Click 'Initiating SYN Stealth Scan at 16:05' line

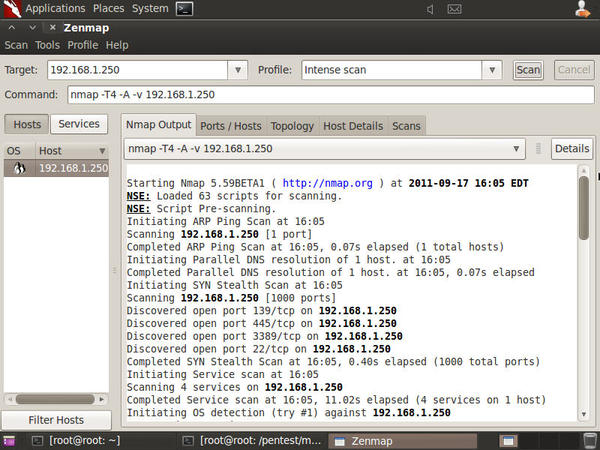(x=235, y=285)
